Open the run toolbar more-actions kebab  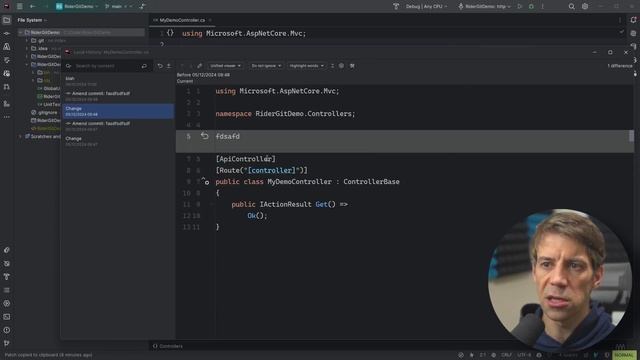542,7
